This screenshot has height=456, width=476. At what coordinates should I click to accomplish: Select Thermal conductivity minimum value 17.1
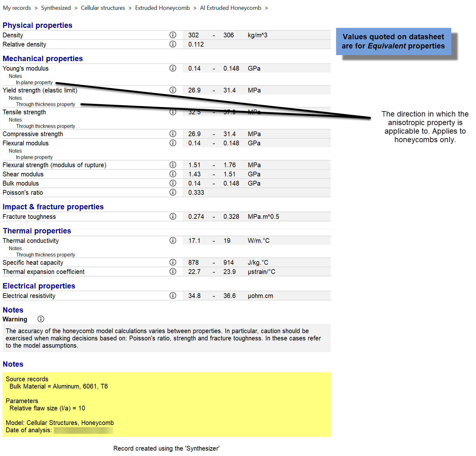tap(194, 241)
